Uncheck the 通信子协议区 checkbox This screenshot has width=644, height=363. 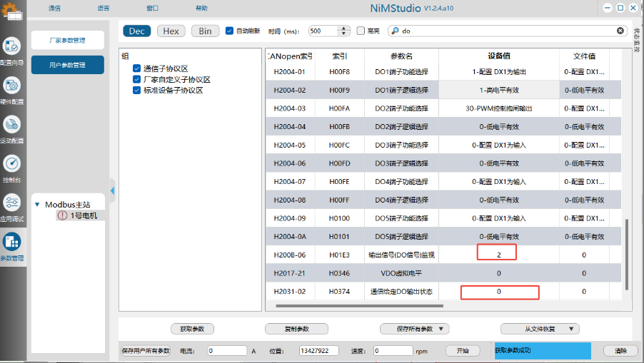(x=136, y=69)
